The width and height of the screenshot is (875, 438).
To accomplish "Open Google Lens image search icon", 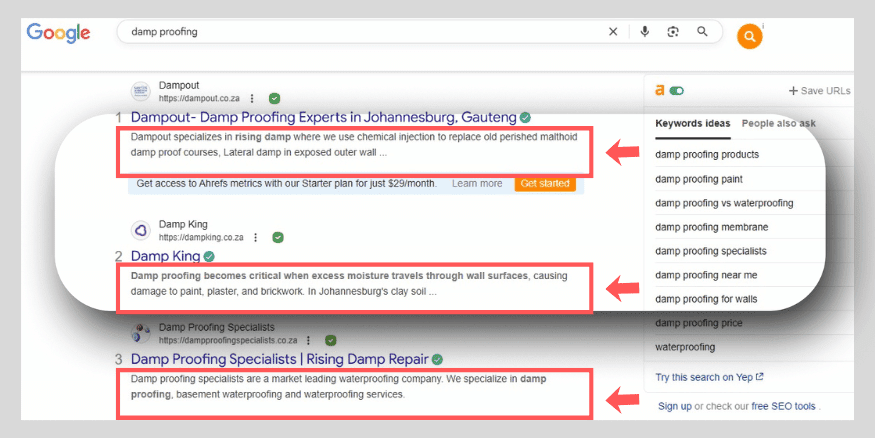I will pos(673,32).
